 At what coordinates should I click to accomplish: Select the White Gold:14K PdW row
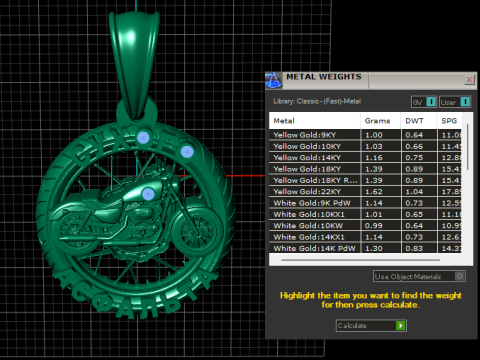pos(365,248)
